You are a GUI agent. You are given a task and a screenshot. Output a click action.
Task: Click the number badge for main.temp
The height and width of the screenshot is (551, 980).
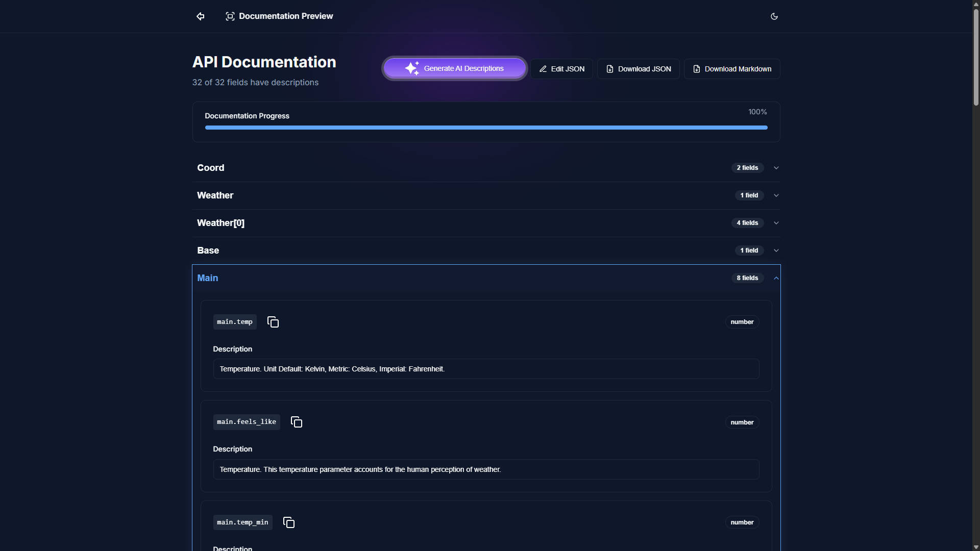pyautogui.click(x=742, y=322)
